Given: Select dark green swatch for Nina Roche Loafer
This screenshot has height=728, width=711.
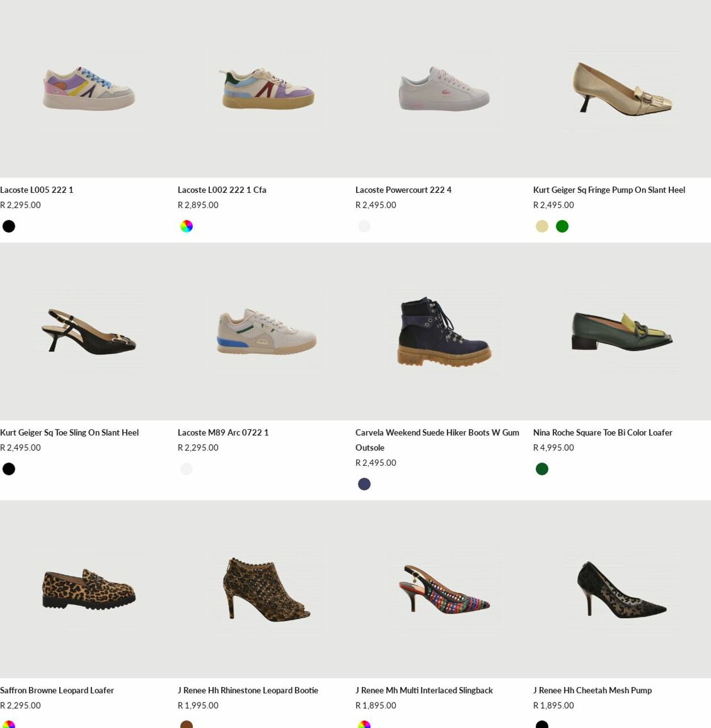Looking at the screenshot, I should (x=542, y=469).
